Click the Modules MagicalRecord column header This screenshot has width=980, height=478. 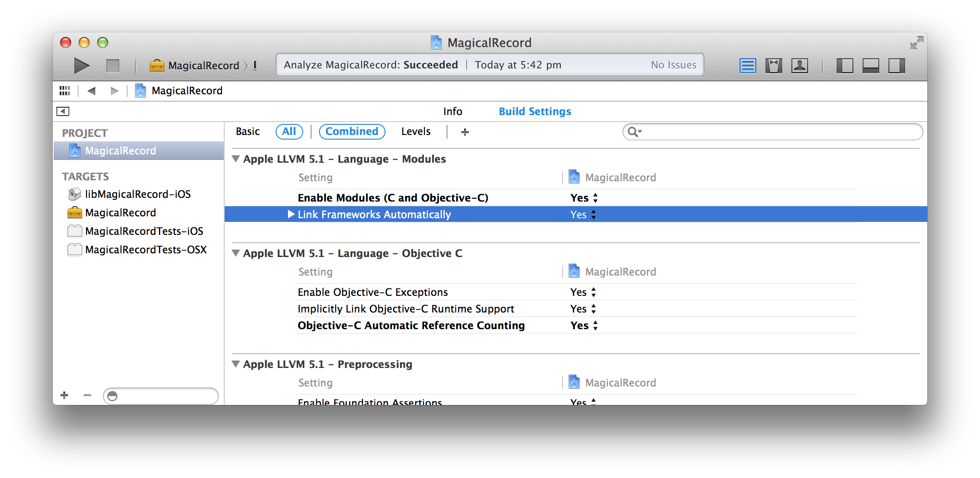click(x=612, y=178)
